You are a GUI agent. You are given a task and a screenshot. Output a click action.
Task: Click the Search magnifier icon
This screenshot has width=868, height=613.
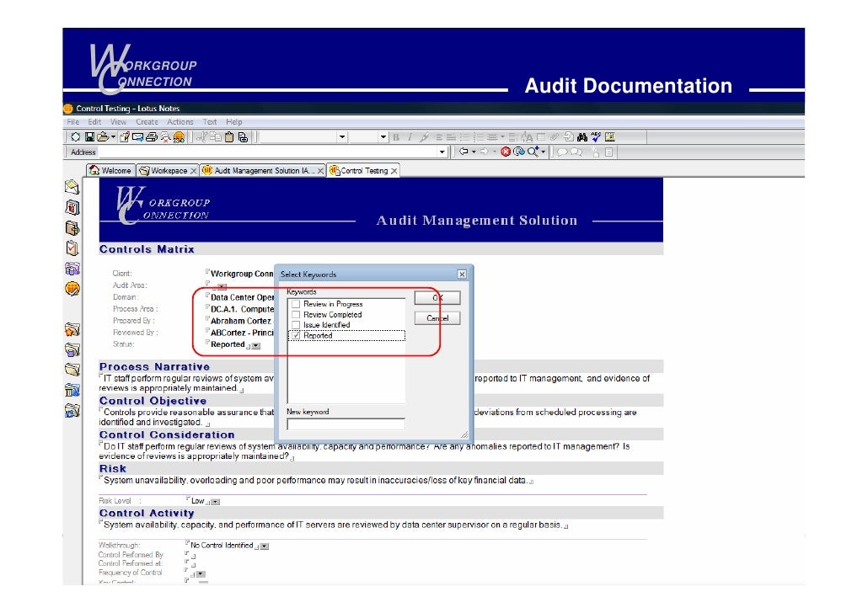[533, 152]
